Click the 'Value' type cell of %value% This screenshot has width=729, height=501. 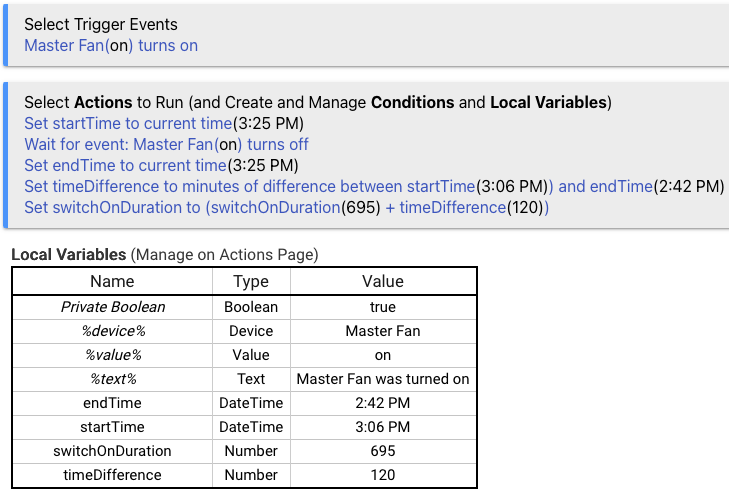pos(251,355)
